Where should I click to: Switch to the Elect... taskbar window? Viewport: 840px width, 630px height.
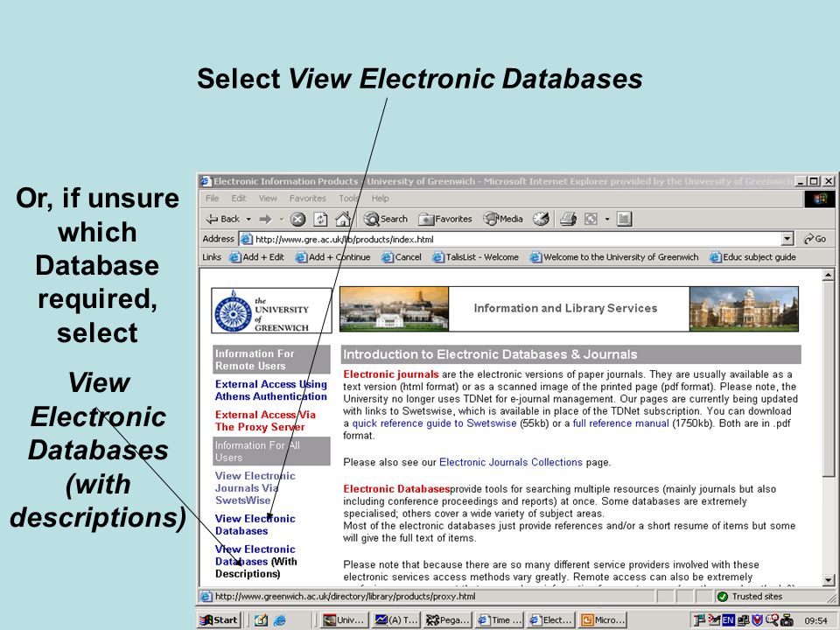click(550, 619)
